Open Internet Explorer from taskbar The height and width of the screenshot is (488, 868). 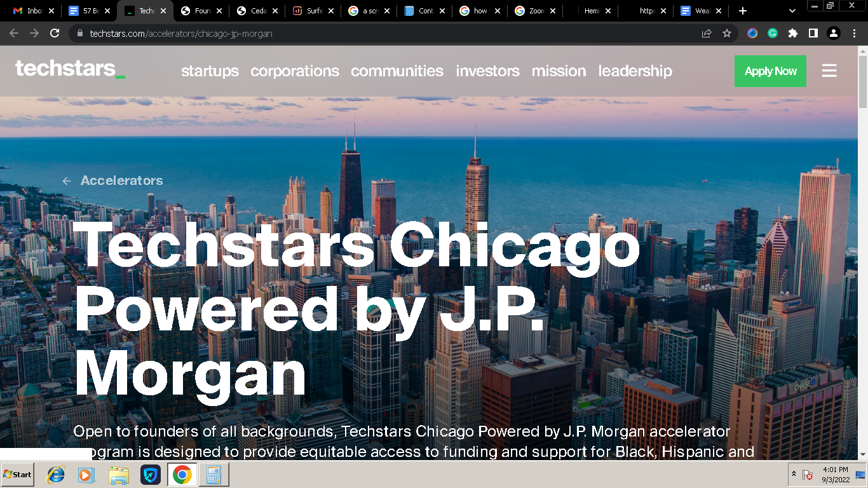tap(56, 475)
